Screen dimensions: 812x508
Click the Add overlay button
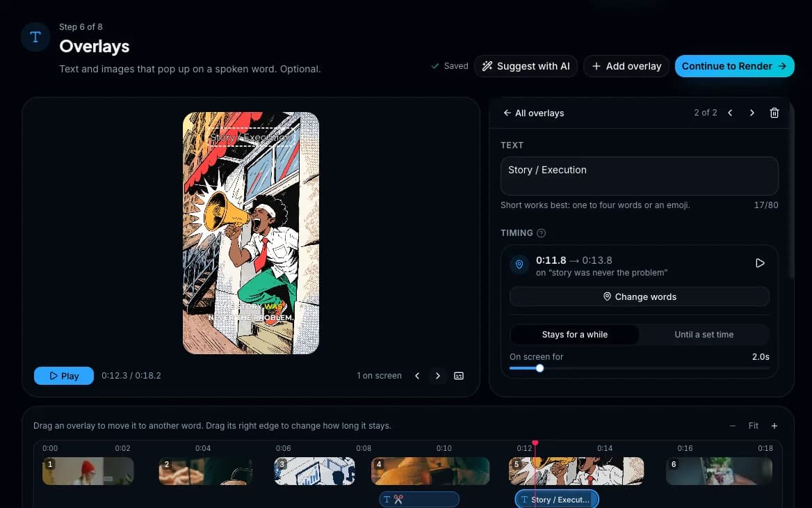pos(626,66)
